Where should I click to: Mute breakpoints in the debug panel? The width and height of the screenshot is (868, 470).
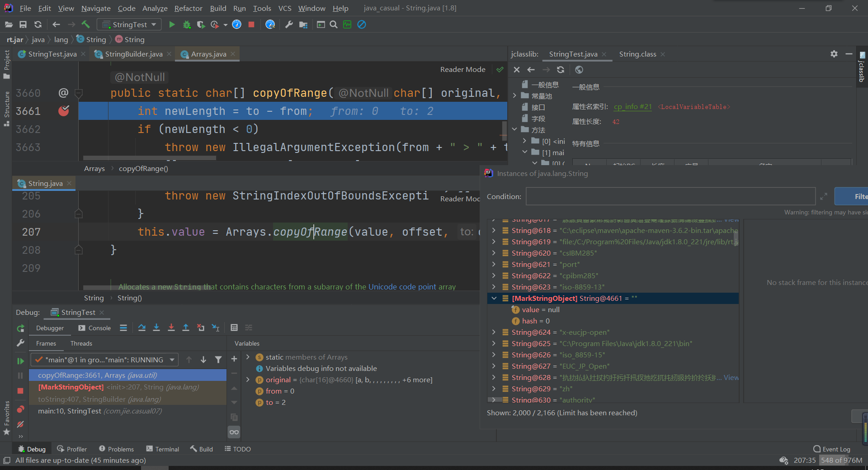tap(20, 424)
